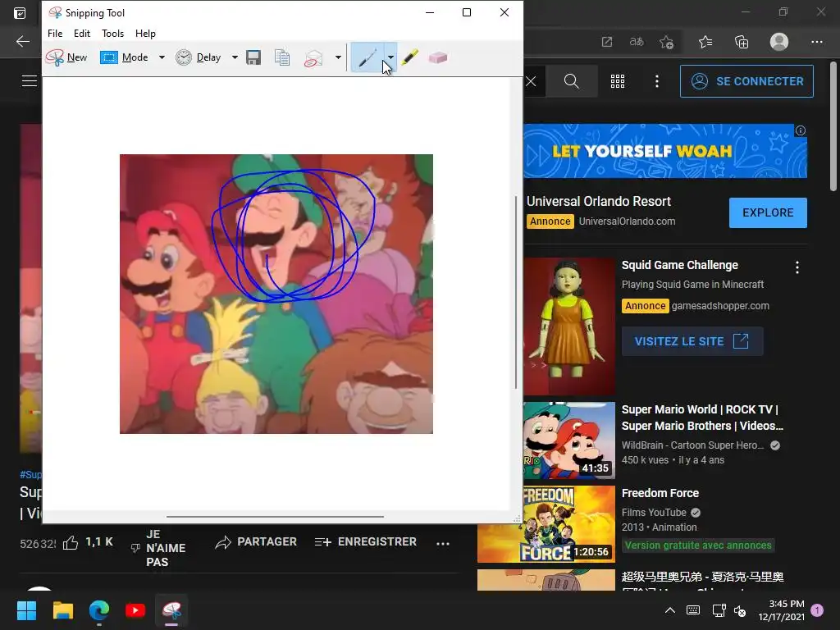Click the LET YOURSELF WOAH ad banner
This screenshot has width=840, height=630.
(x=664, y=151)
